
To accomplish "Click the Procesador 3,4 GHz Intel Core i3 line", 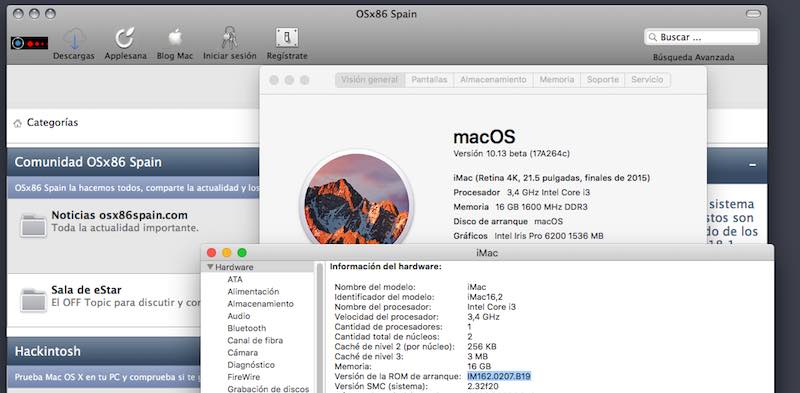I will 521,193.
